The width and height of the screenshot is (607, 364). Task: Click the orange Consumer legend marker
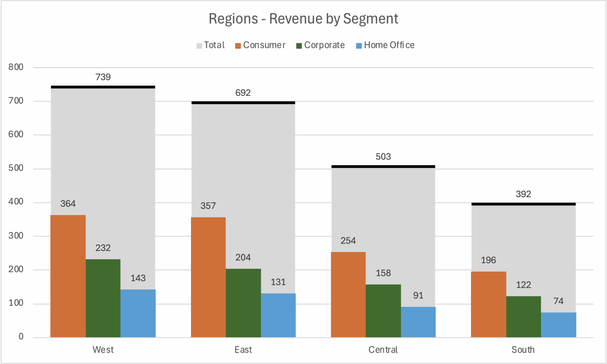tap(237, 45)
